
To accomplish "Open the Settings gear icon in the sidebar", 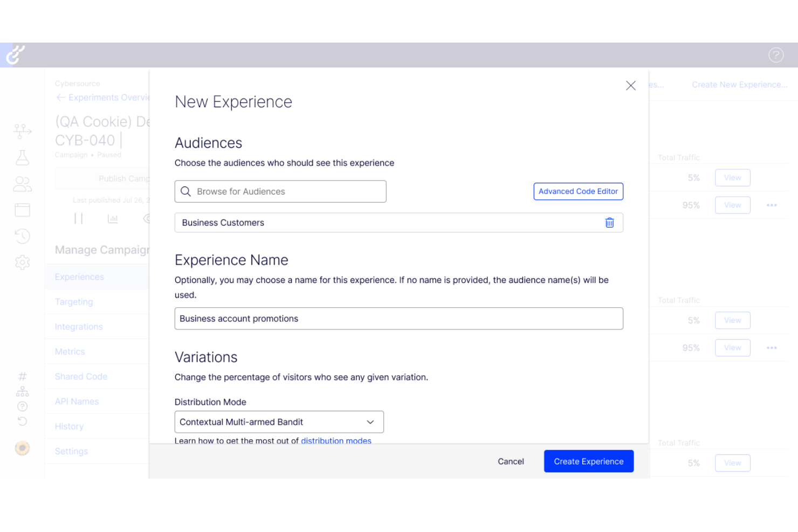I will (22, 262).
